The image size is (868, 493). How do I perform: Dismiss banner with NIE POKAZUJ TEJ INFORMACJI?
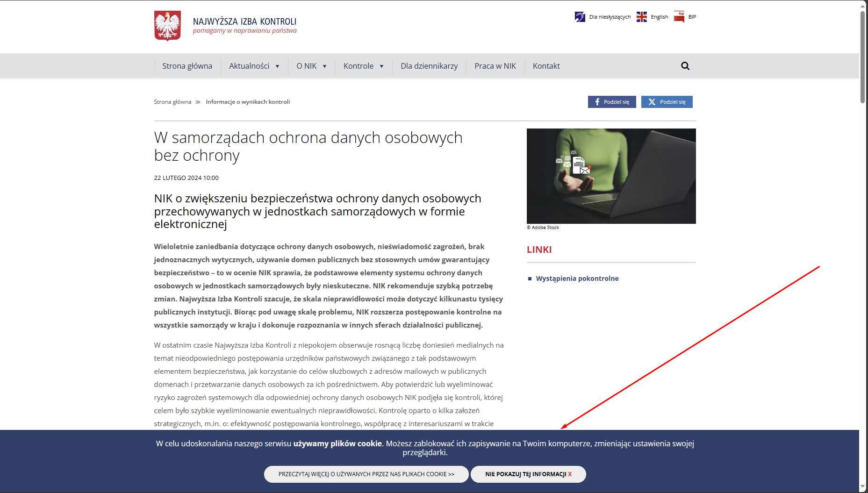528,474
